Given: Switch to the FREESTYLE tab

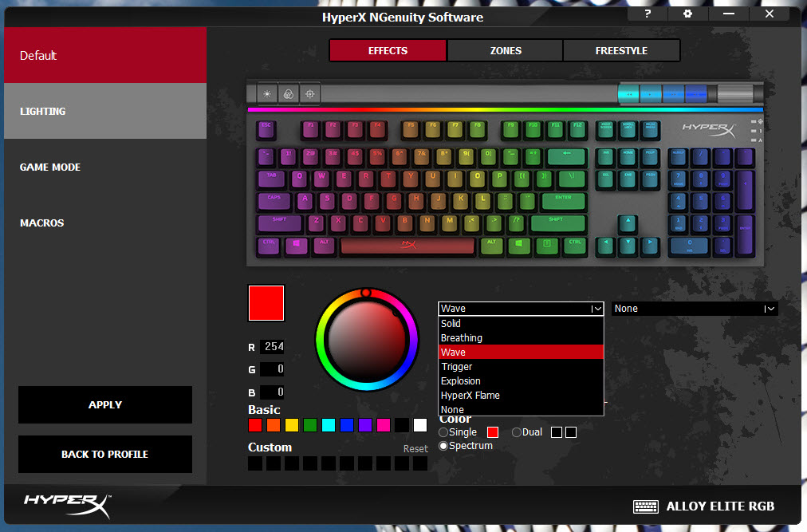Looking at the screenshot, I should 621,51.
